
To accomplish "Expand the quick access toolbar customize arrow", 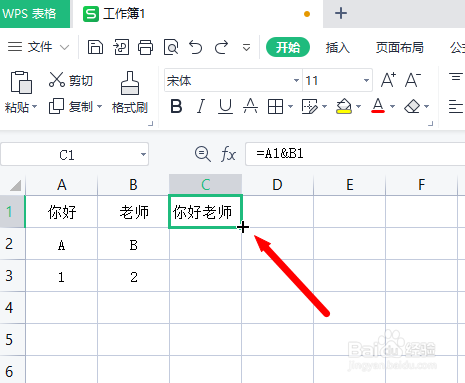I will [246, 48].
